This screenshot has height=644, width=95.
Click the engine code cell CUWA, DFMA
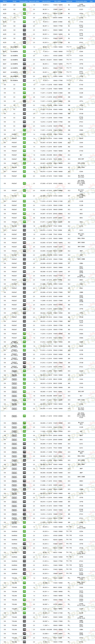tap(81, 574)
